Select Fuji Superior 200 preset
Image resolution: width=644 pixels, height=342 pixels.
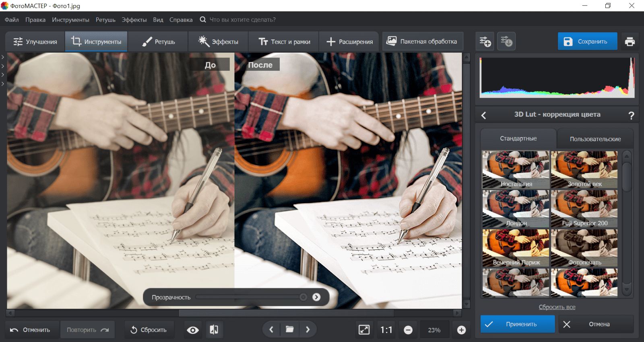(x=584, y=209)
